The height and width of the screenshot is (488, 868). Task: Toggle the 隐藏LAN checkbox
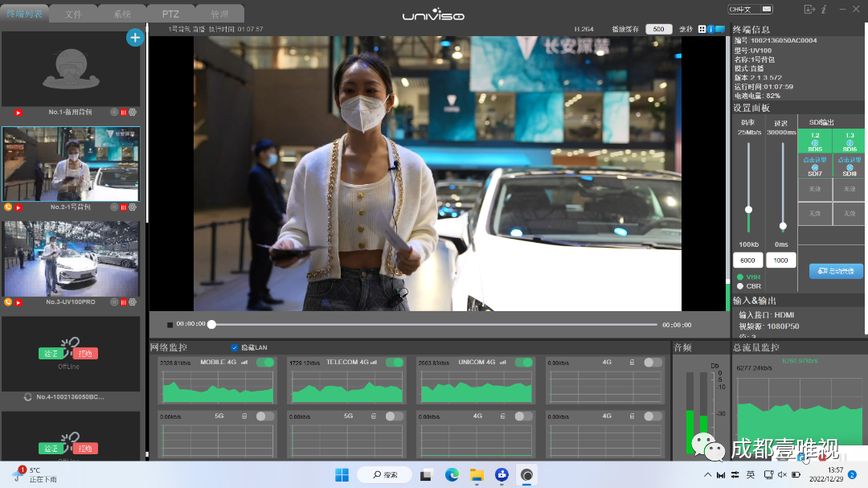(235, 348)
